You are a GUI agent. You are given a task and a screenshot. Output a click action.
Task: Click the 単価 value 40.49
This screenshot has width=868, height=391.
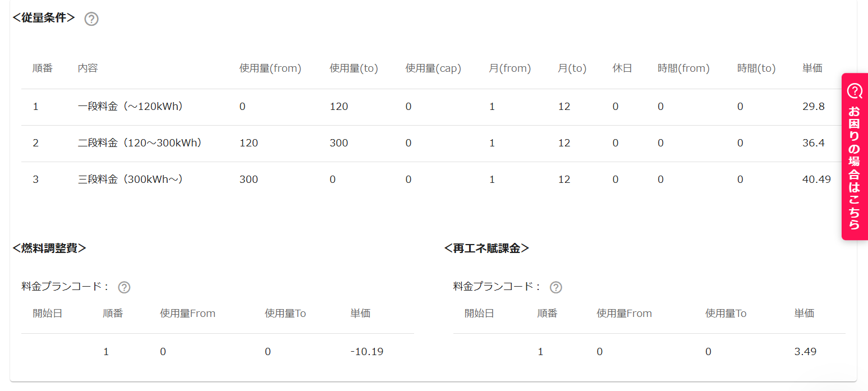pos(816,180)
